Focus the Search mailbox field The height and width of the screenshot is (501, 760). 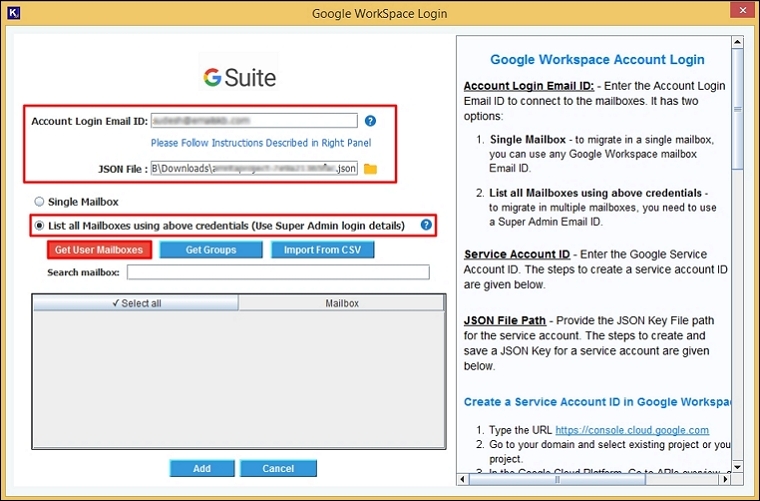[278, 272]
